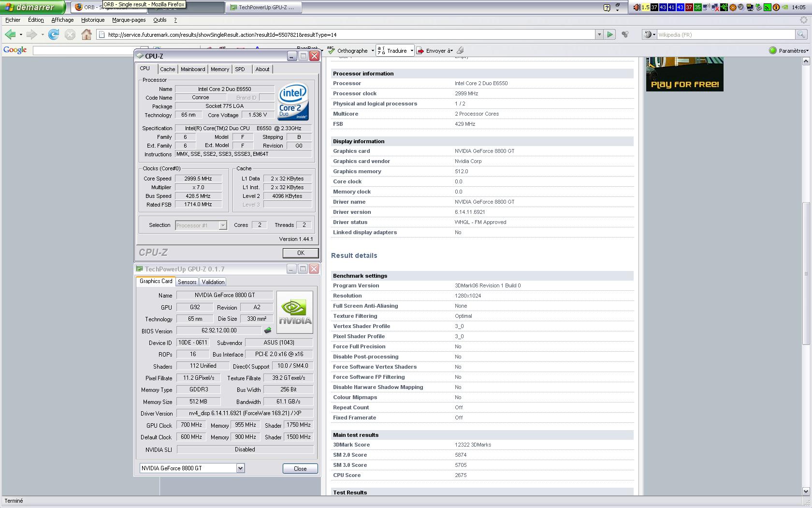Click the Traduire translate button
This screenshot has width=812, height=508.
[392, 50]
